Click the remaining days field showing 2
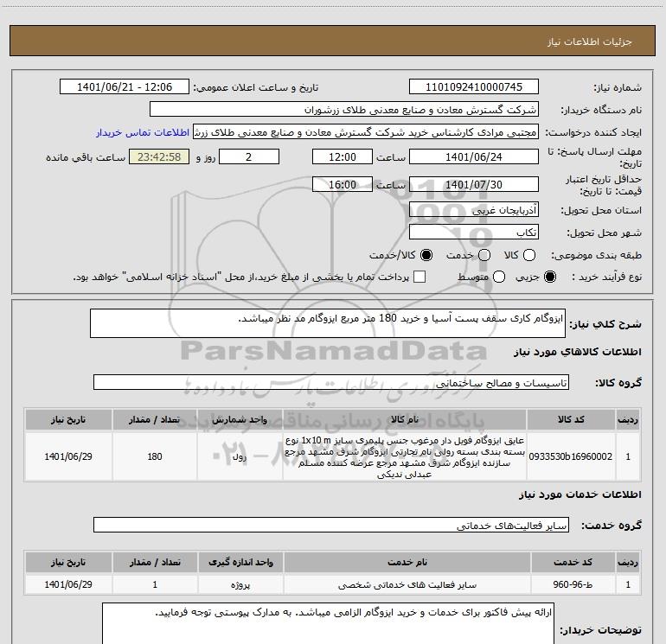This screenshot has height=644, width=666. (x=249, y=156)
